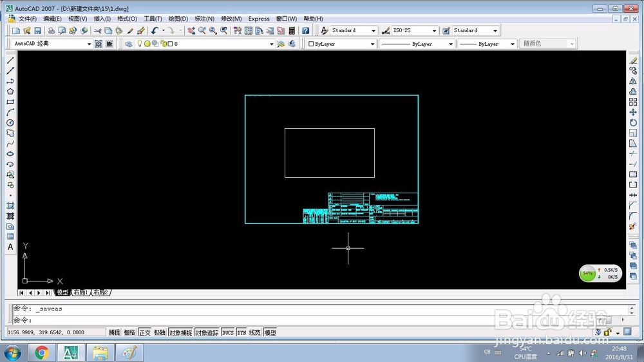The width and height of the screenshot is (644, 362).
Task: Click the Dimension Style icon
Action: click(386, 31)
